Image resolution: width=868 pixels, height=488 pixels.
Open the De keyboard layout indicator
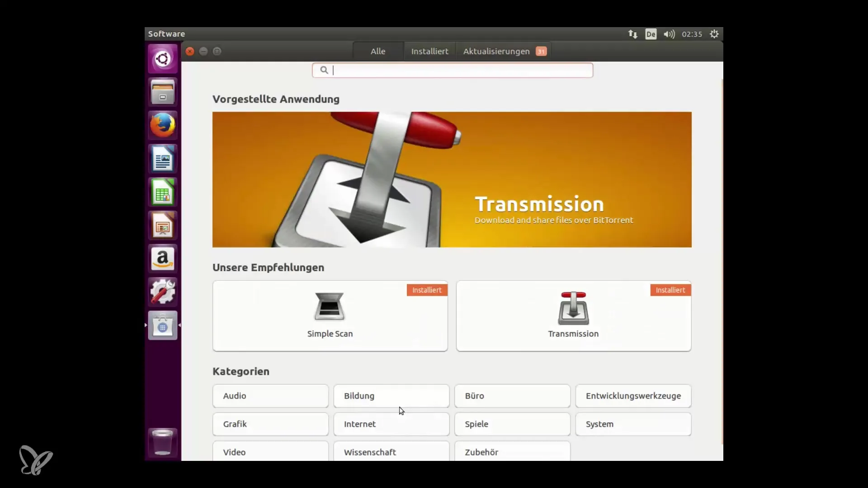[651, 34]
